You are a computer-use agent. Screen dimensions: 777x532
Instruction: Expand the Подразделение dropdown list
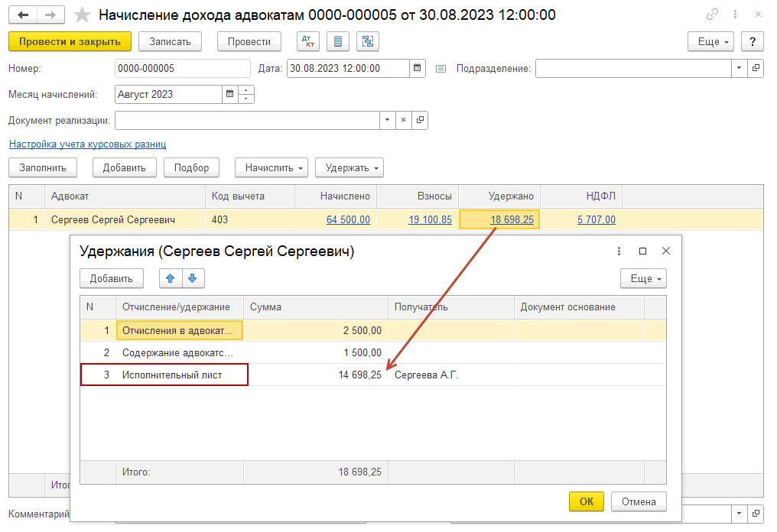click(739, 68)
